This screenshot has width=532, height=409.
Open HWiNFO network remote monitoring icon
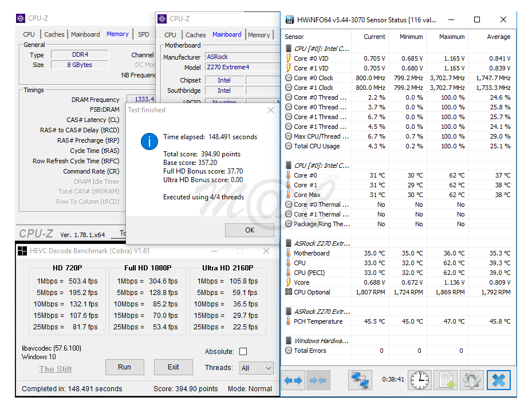[x=360, y=380]
